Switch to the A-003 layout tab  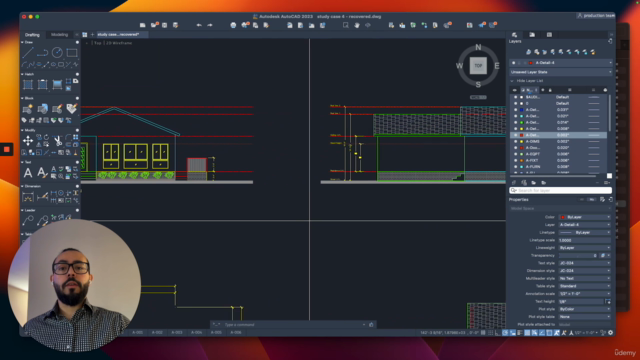pos(177,333)
